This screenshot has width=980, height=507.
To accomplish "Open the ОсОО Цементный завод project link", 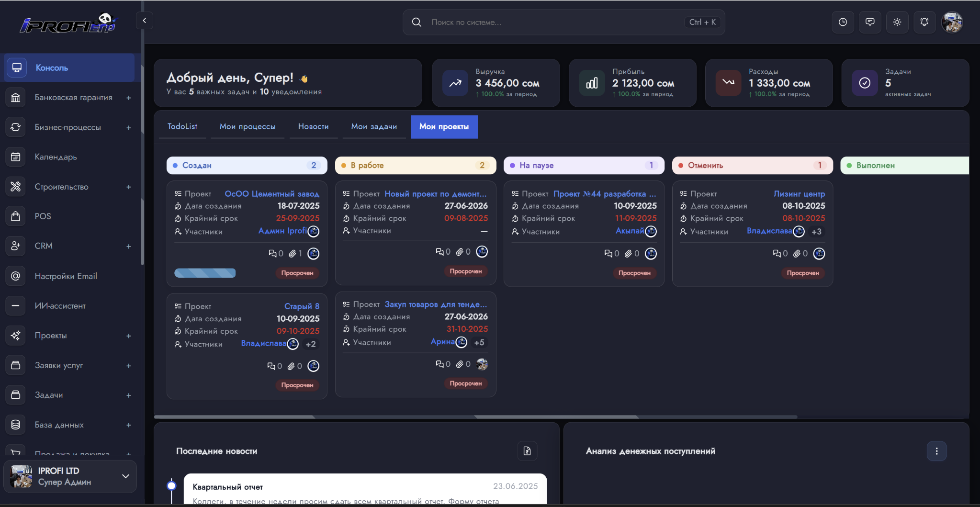I will click(x=272, y=194).
